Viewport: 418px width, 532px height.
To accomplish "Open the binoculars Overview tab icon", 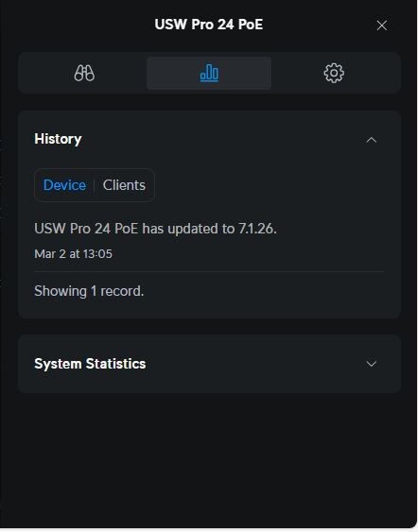I will pos(84,73).
